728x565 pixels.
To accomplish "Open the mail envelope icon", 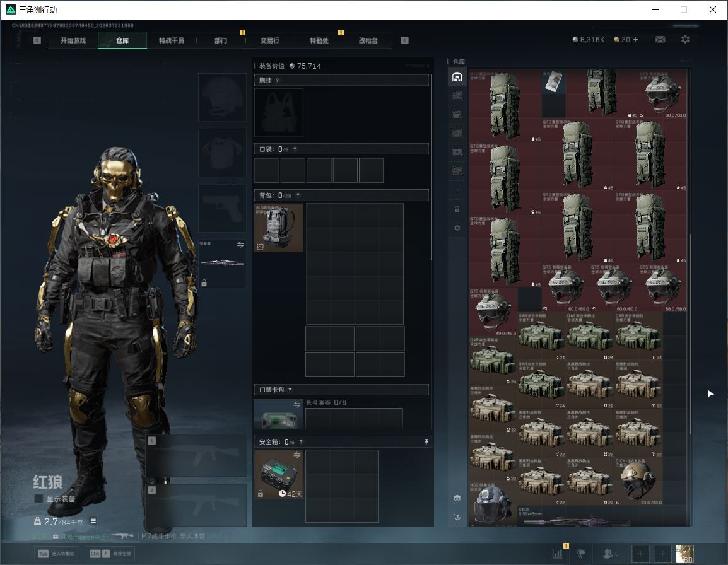I will pos(660,40).
